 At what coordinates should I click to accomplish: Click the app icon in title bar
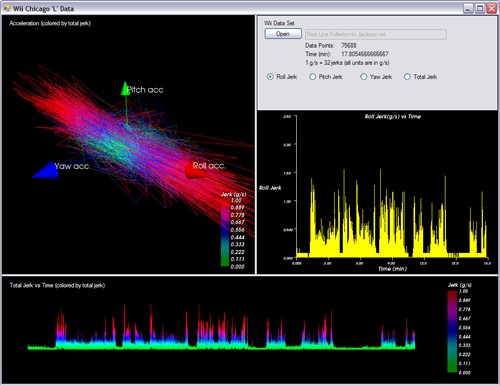pyautogui.click(x=7, y=8)
